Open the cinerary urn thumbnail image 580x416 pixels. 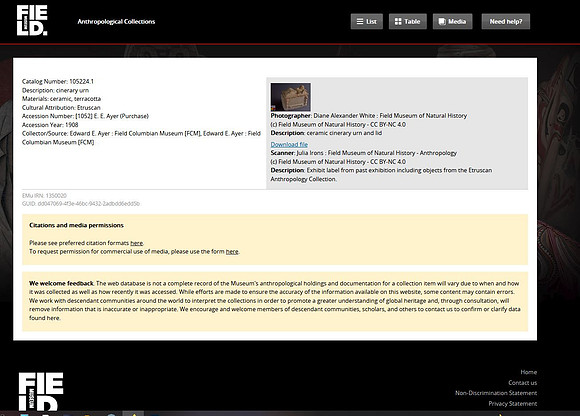coord(290,97)
